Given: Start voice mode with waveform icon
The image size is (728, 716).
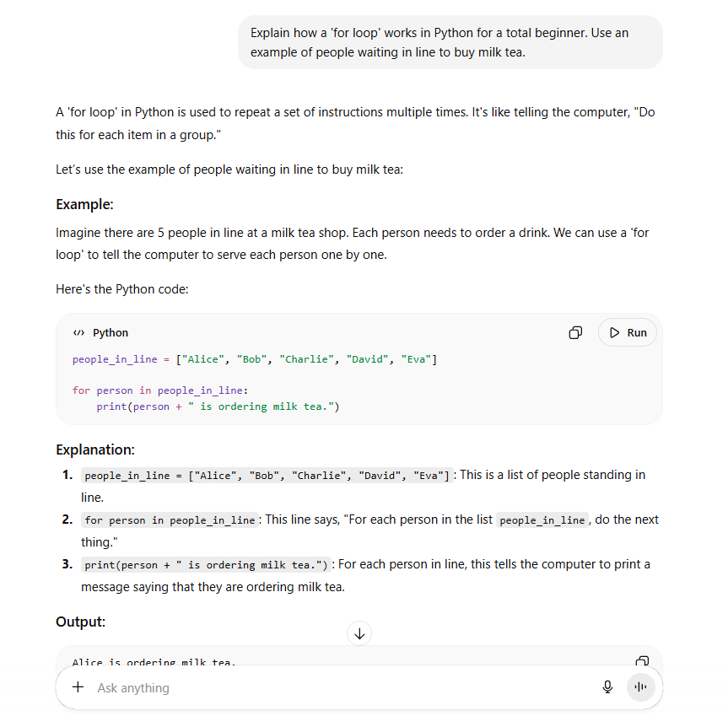Looking at the screenshot, I should 641,686.
